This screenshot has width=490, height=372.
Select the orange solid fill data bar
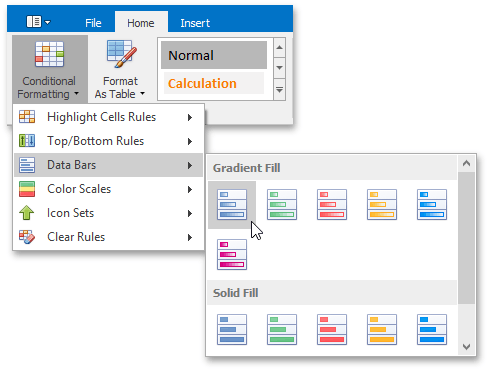[382, 329]
